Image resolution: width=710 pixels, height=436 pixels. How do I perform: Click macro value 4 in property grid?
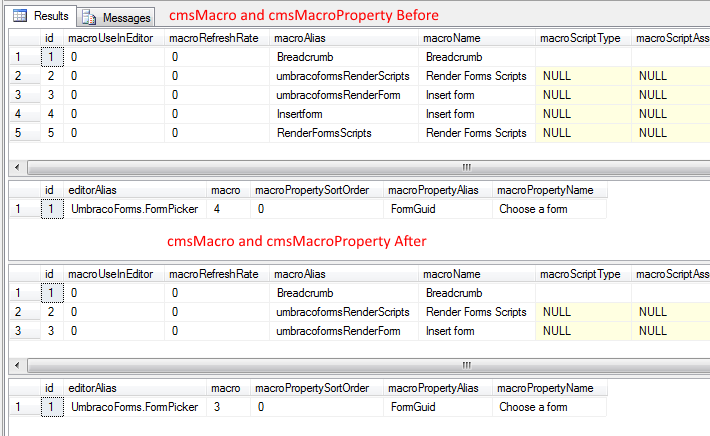tap(229, 209)
